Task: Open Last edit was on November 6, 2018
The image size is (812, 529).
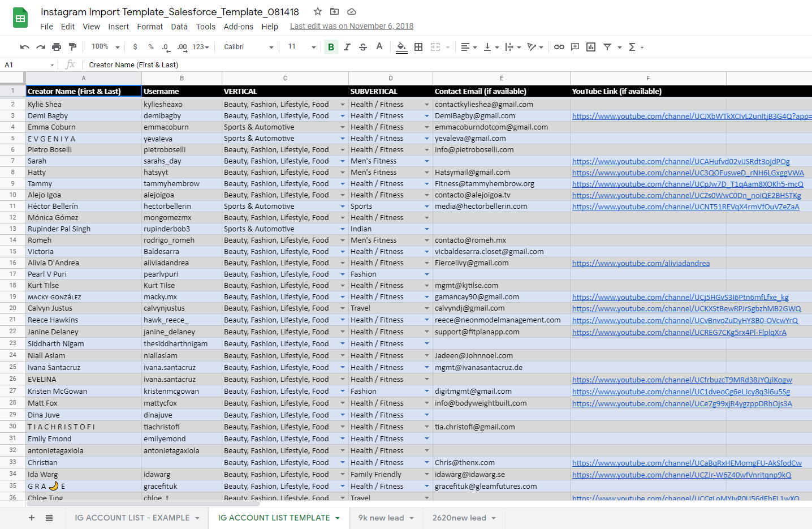Action: click(352, 26)
